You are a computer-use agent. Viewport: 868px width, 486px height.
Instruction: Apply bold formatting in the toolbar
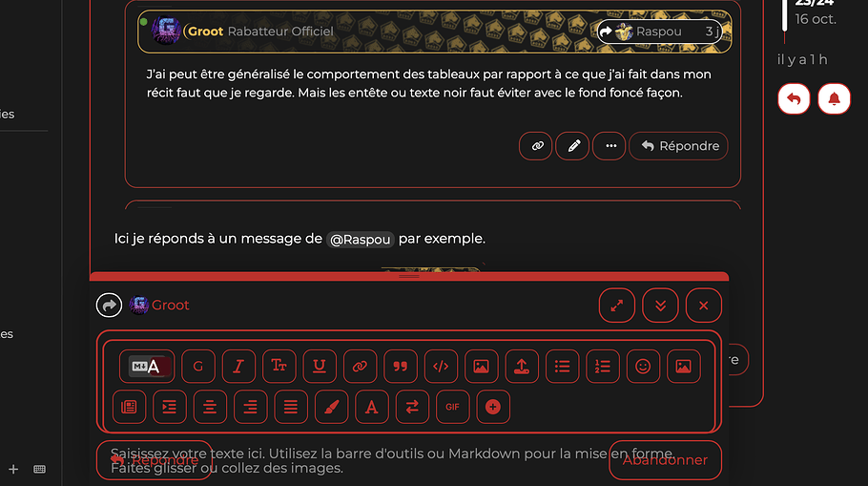click(x=198, y=367)
